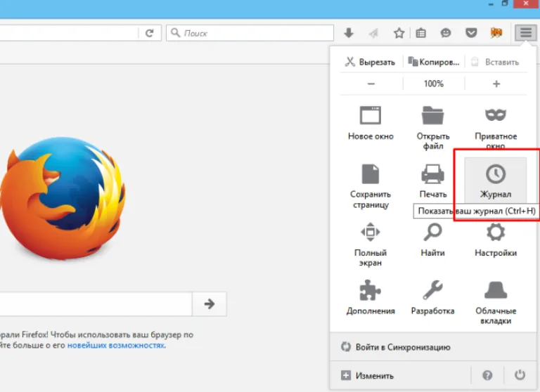This screenshot has height=392, width=540.
Task: Click the URL address bar field
Action: pyautogui.click(x=69, y=33)
